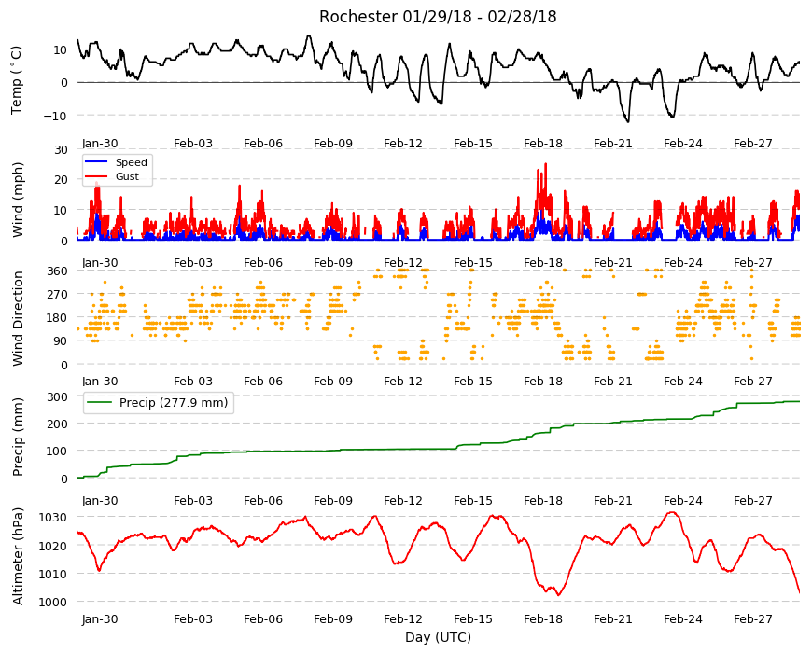Click the Wind Direction axis label
Image resolution: width=812 pixels, height=653 pixels.
18,318
